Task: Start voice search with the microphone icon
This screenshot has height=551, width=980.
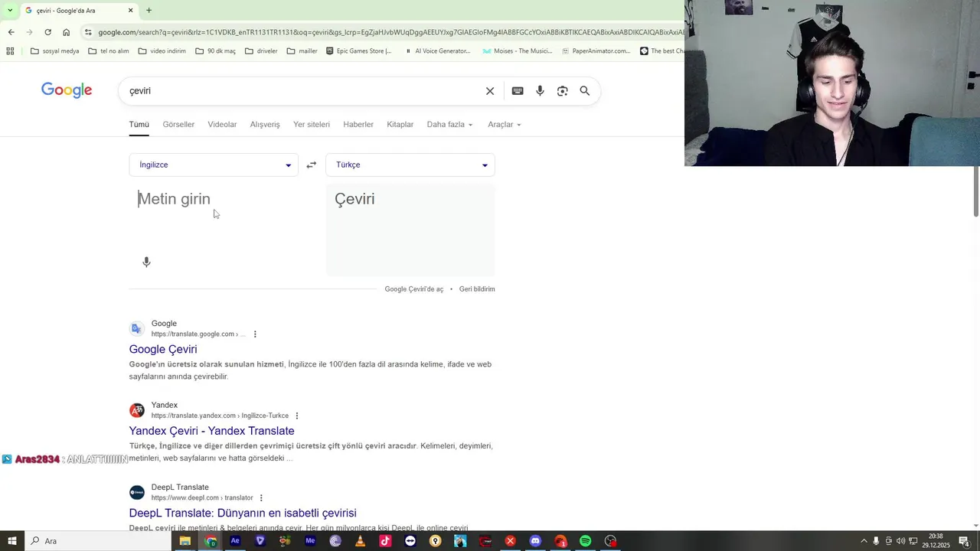Action: [540, 91]
